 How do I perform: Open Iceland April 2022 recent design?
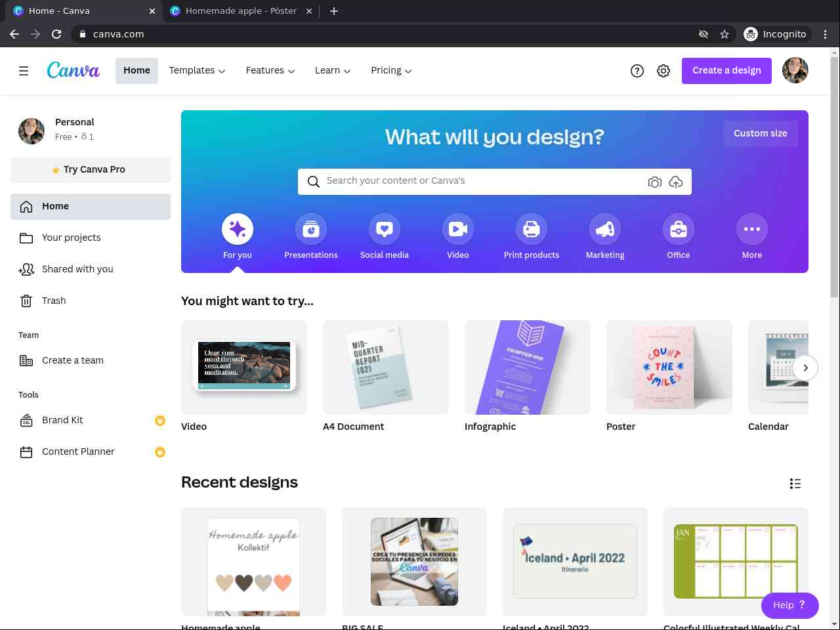coord(575,562)
